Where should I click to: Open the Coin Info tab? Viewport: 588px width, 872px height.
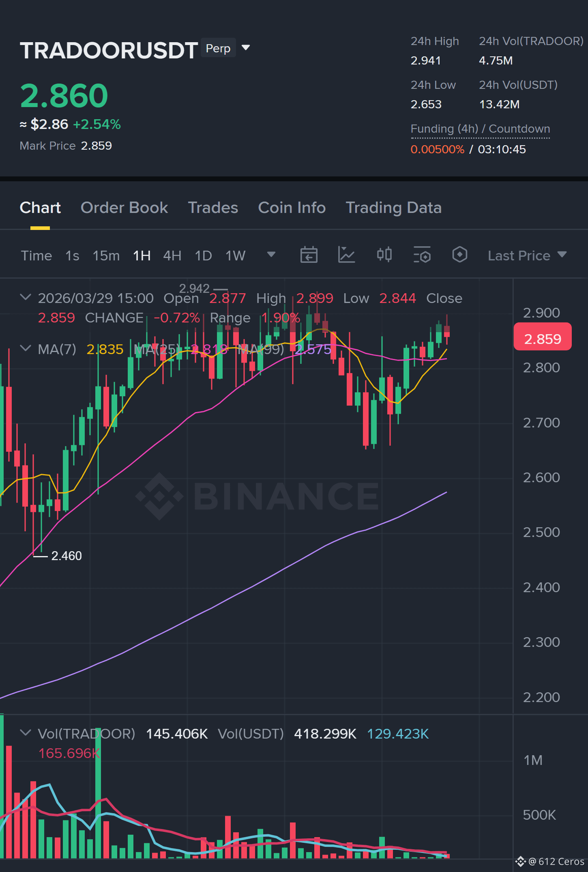tap(292, 208)
